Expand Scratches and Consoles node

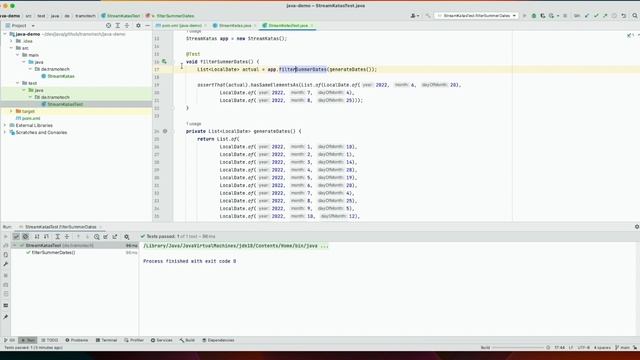tap(5, 132)
